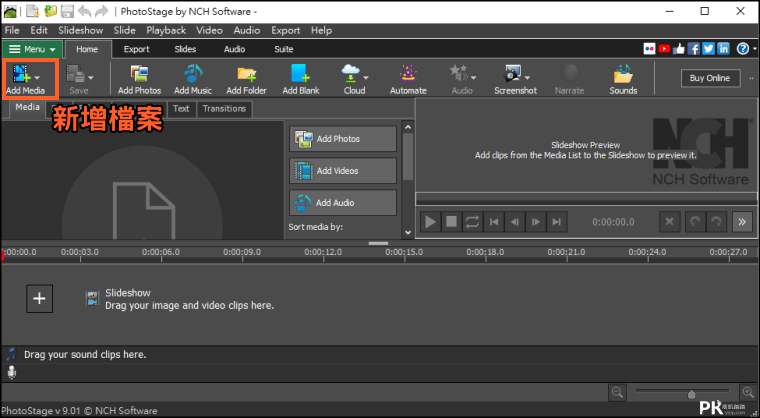Click the Flickr share icon
This screenshot has height=418, width=760.
(649, 48)
